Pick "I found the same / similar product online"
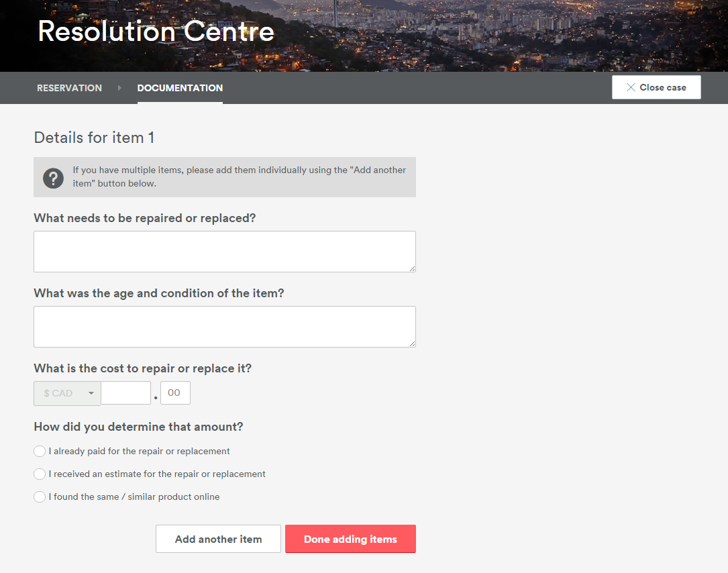The width and height of the screenshot is (728, 573). (40, 497)
